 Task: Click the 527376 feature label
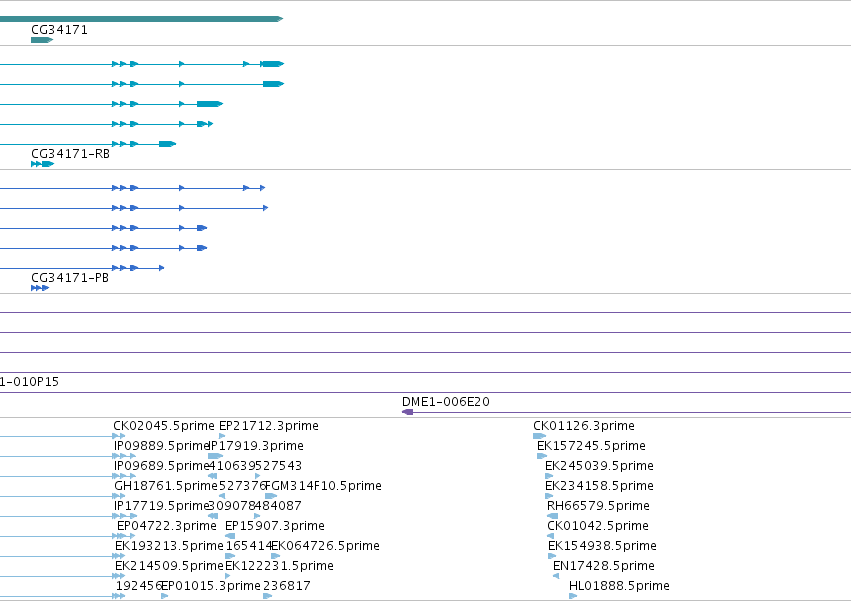tap(242, 486)
